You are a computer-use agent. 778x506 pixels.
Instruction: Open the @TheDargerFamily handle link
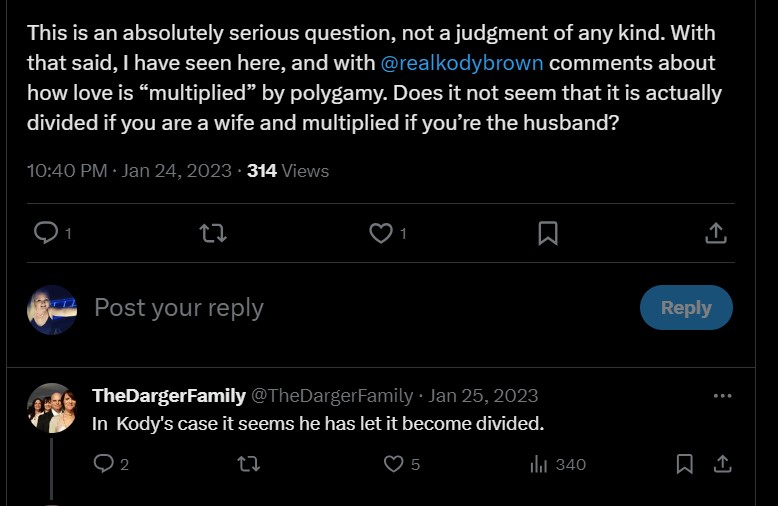click(333, 395)
